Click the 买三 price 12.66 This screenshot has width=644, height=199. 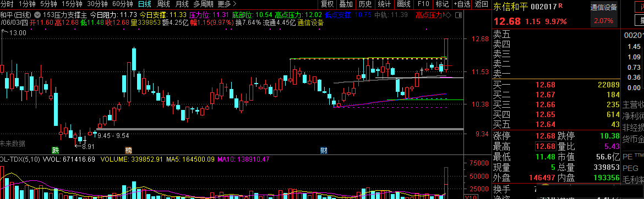tap(545, 104)
